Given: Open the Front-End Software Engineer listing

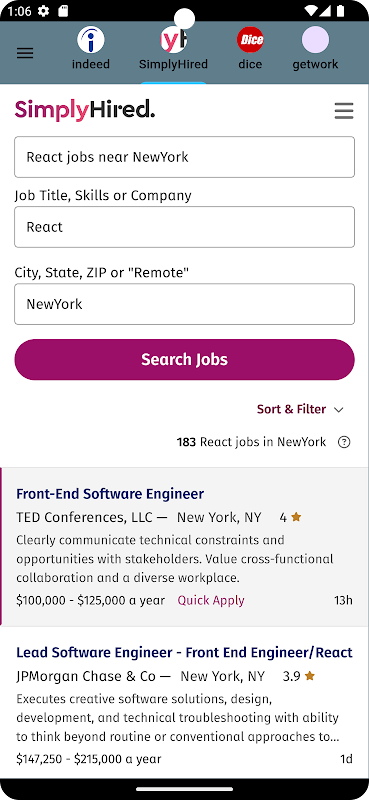Looking at the screenshot, I should click(x=110, y=494).
